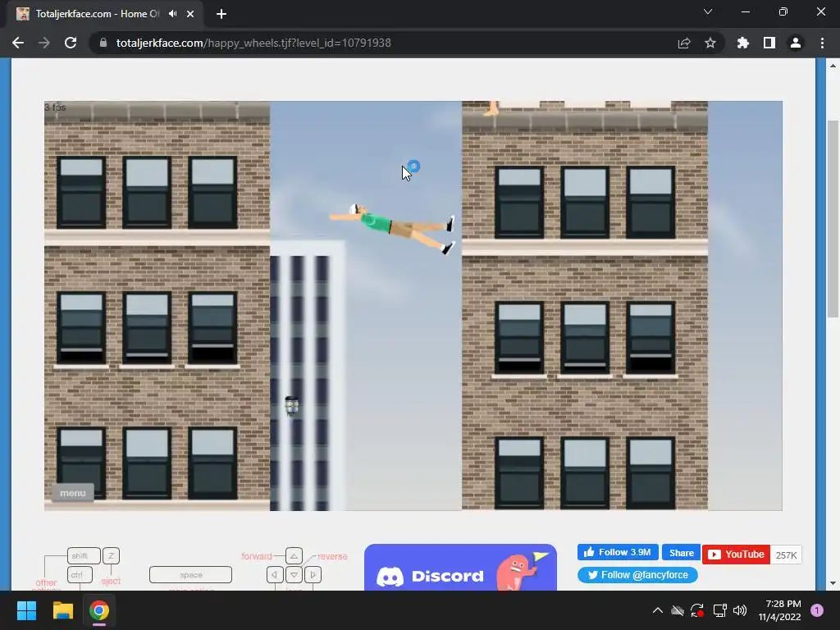Open the Windows Start menu
The width and height of the screenshot is (840, 630).
pyautogui.click(x=26, y=610)
